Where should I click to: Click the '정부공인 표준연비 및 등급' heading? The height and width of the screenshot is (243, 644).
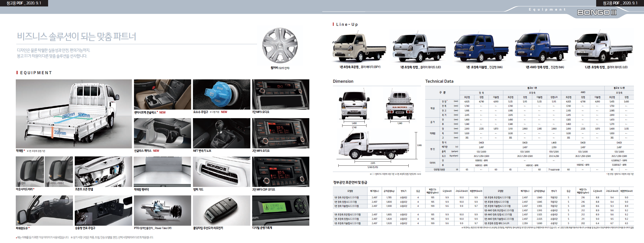[350, 183]
